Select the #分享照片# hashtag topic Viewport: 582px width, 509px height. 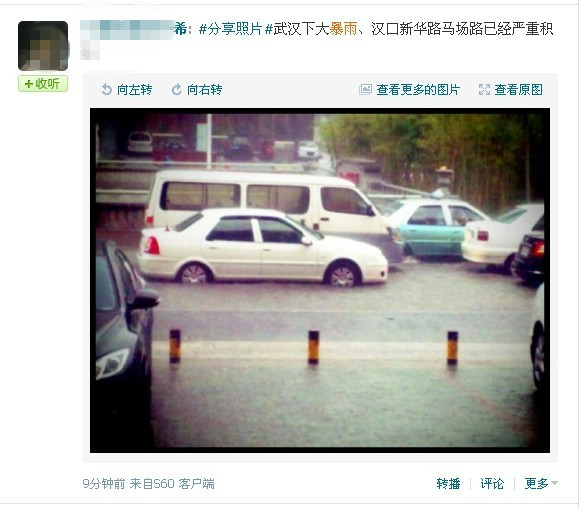tap(235, 29)
